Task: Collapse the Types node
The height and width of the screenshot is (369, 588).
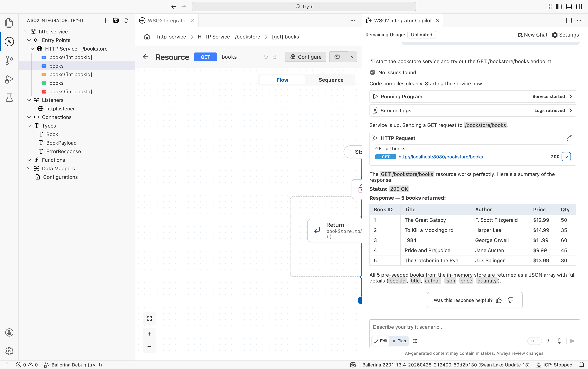Action: coord(29,126)
